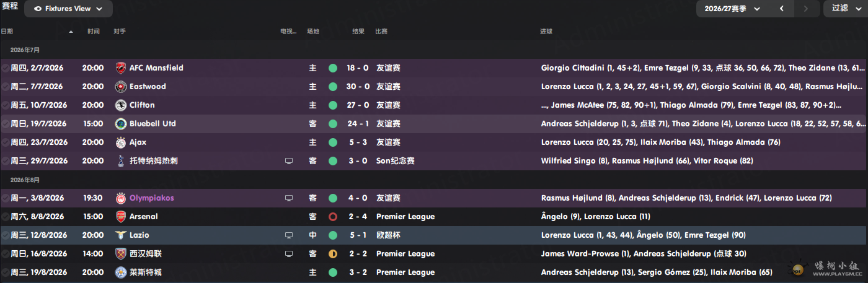The image size is (868, 283).
Task: Go to previous season with left arrow
Action: [x=782, y=9]
